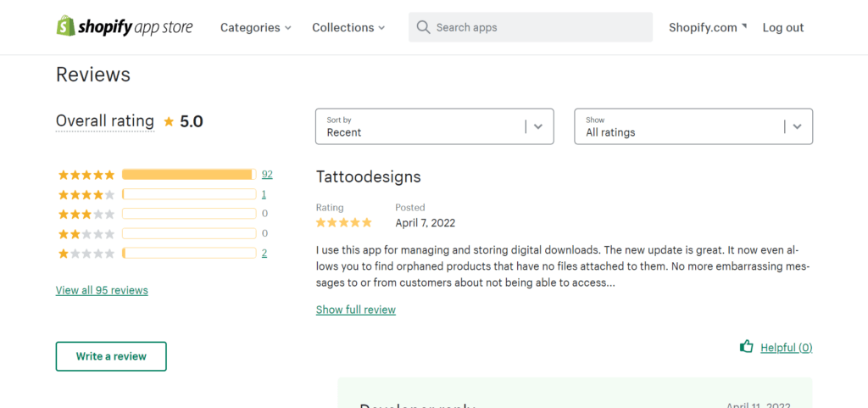Click the five-star rating row stars
This screenshot has height=408, width=868.
pyautogui.click(x=86, y=175)
